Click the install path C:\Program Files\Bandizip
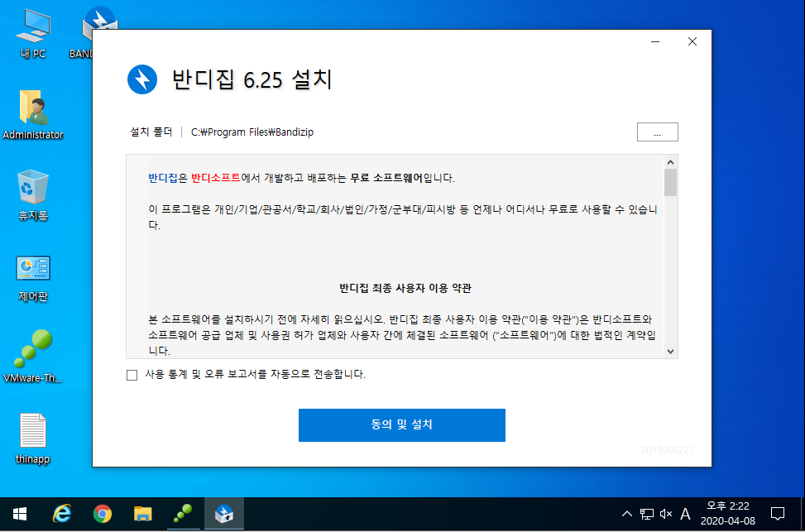This screenshot has height=532, width=805. [252, 132]
